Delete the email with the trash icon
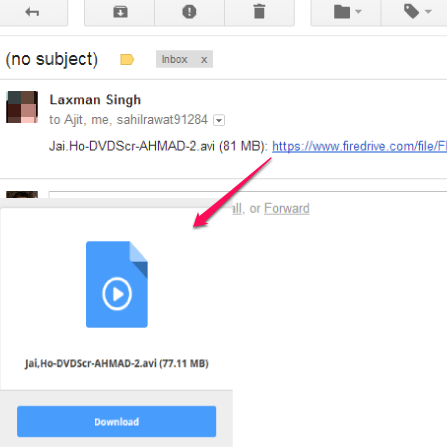447x447 pixels. pos(259,12)
